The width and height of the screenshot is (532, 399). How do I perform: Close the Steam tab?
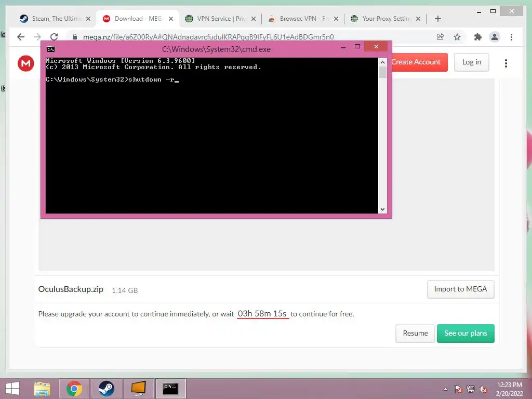coord(88,19)
